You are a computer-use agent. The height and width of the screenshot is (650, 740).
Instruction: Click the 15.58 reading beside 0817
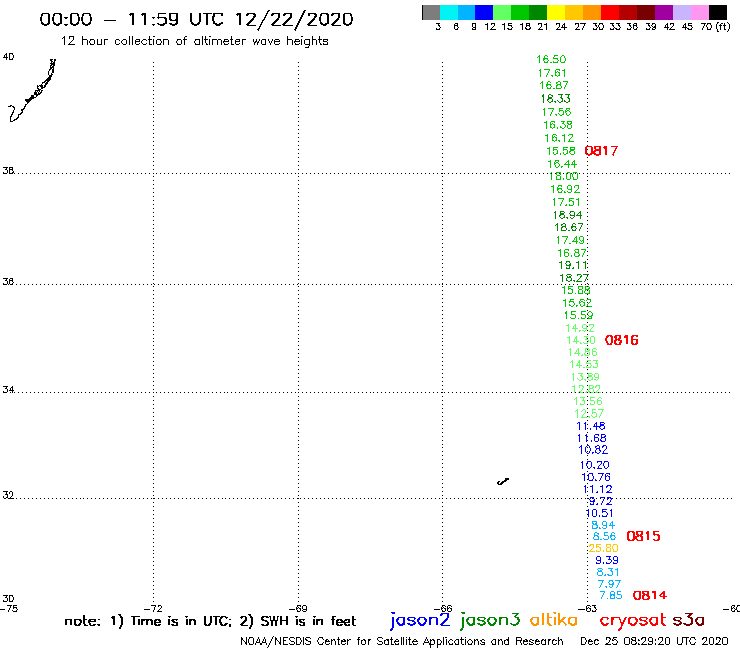click(x=561, y=151)
